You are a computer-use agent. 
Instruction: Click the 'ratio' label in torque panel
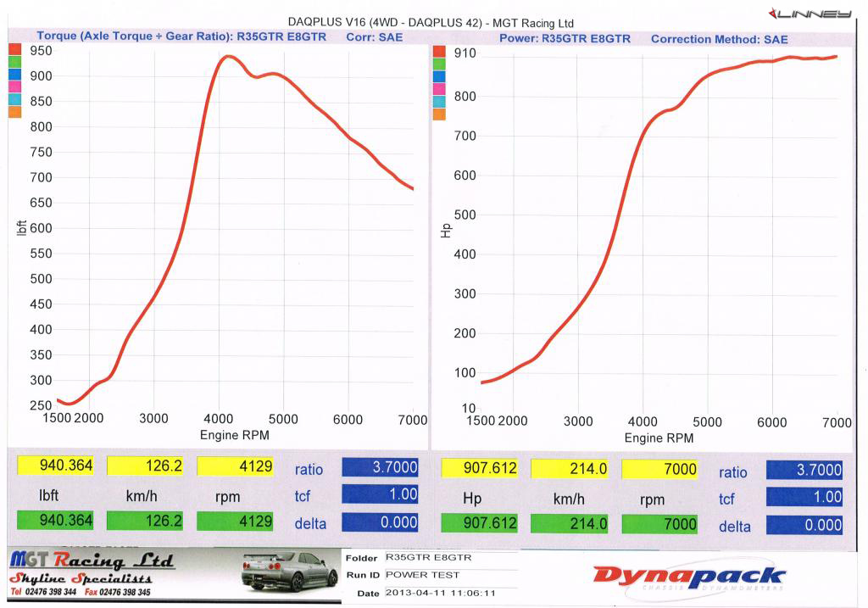(309, 470)
